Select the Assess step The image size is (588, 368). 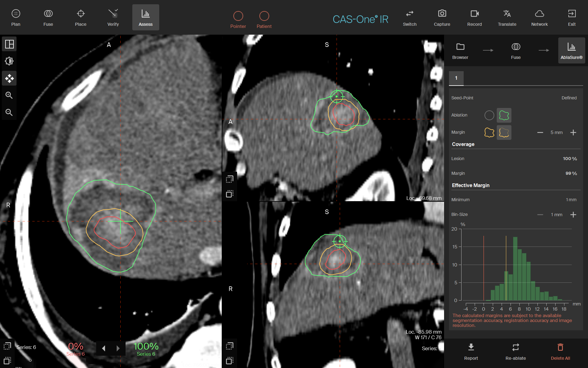coord(146,17)
